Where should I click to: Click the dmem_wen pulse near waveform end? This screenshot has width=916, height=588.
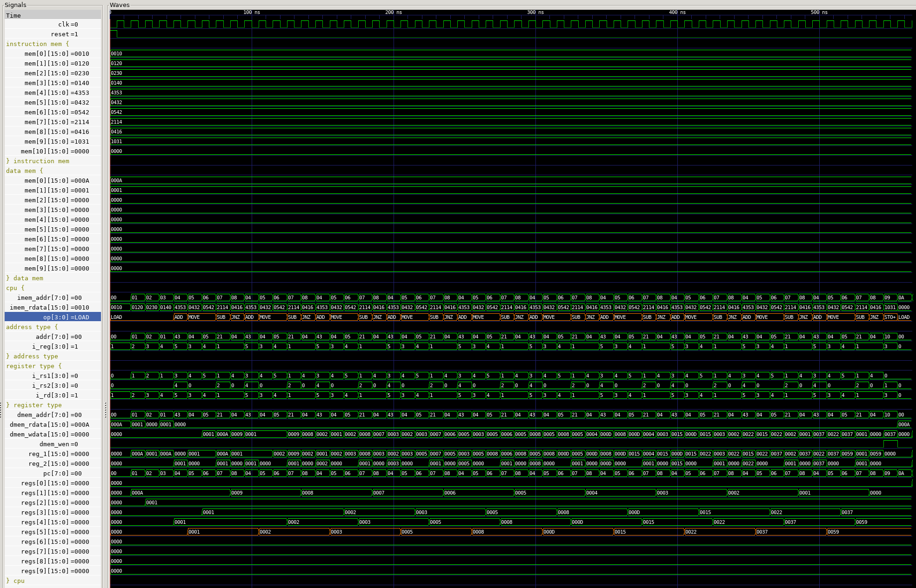coord(890,444)
